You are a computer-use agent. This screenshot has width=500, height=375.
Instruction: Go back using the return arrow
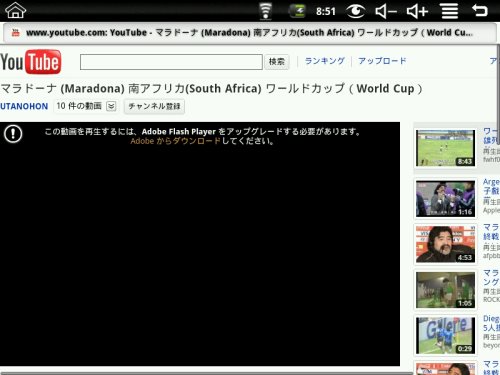click(480, 10)
